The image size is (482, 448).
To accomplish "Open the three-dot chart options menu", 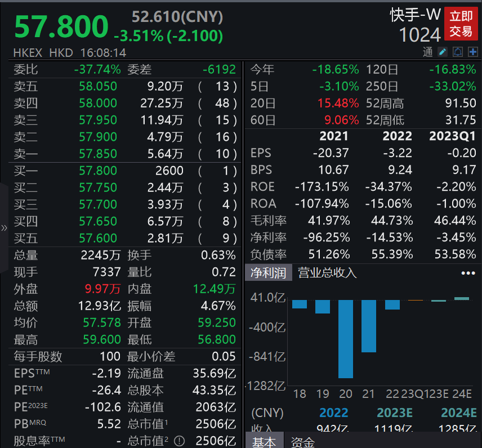I will 468,273.
